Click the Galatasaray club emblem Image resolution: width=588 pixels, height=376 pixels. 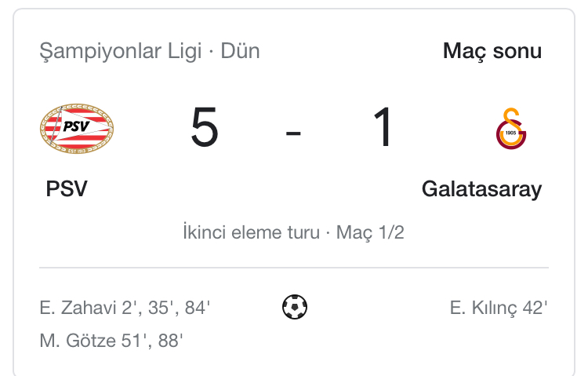click(511, 130)
